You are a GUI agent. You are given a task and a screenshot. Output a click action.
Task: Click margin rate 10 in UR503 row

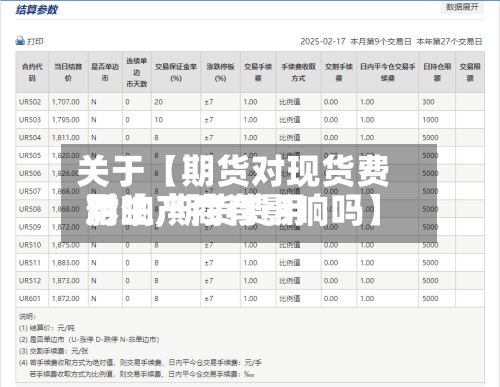[159, 120]
